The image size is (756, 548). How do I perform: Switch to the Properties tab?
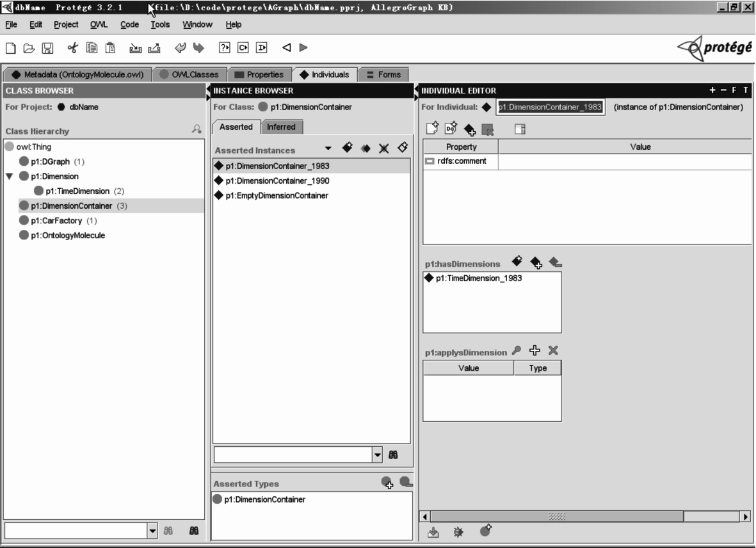tap(259, 75)
